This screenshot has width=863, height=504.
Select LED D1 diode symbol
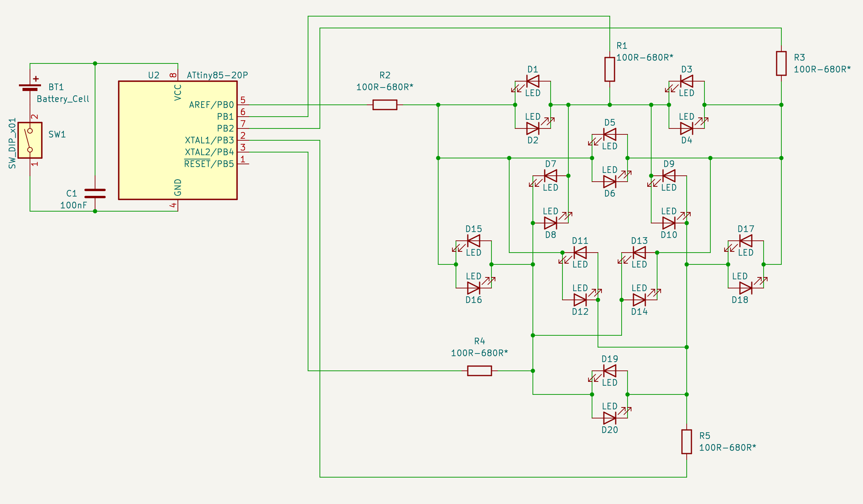[x=533, y=81]
